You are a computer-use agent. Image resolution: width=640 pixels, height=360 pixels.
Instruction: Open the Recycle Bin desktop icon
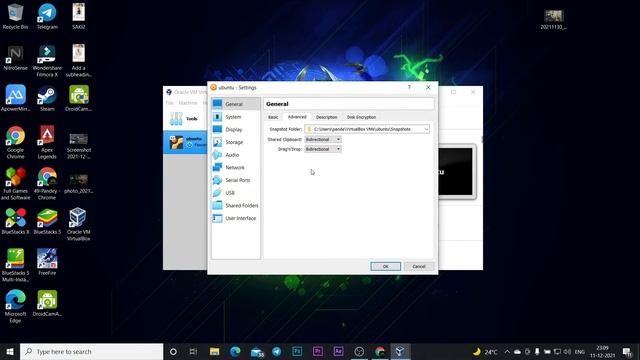pos(16,16)
